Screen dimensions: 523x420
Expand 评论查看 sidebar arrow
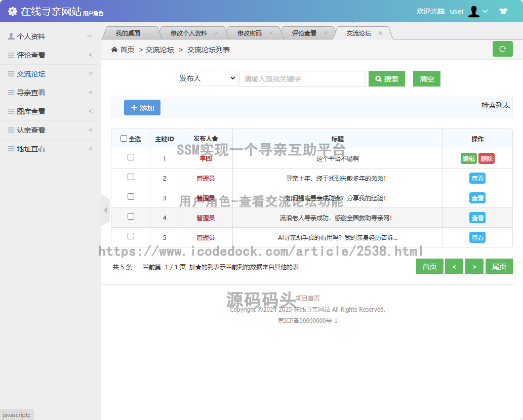(x=91, y=55)
